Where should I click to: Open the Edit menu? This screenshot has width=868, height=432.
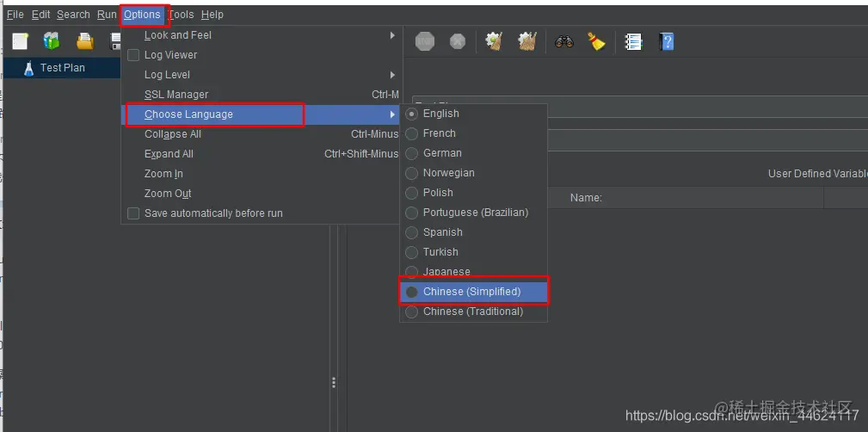tap(41, 15)
